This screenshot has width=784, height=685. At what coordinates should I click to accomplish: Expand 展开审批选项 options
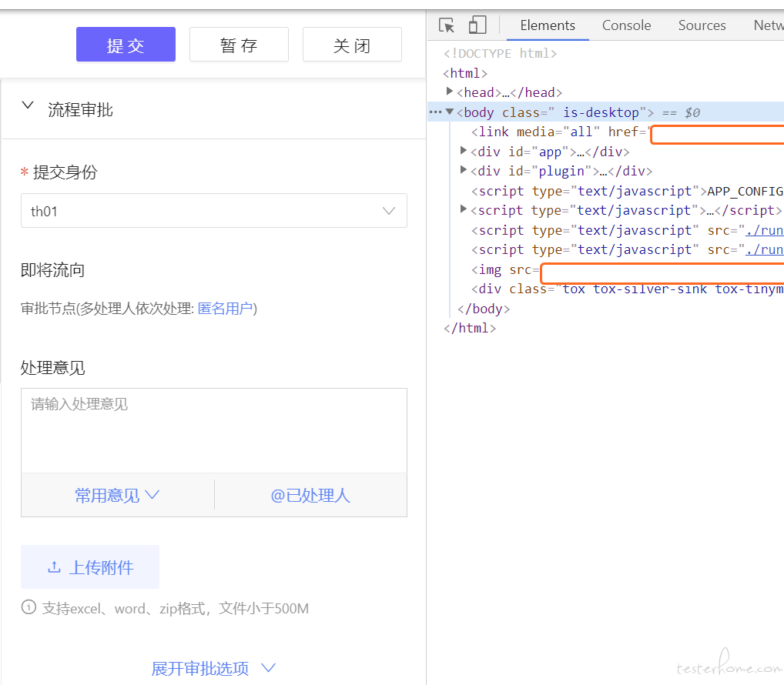(x=213, y=668)
